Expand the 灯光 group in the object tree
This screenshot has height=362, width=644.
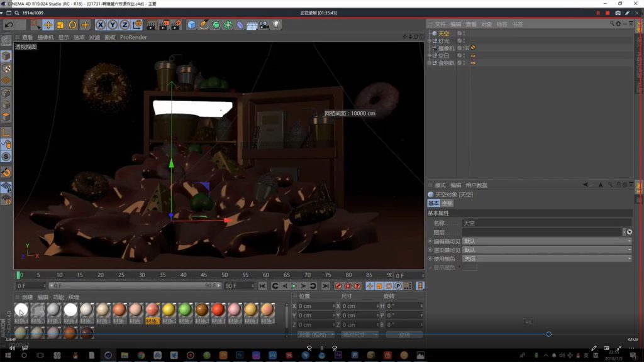point(430,41)
